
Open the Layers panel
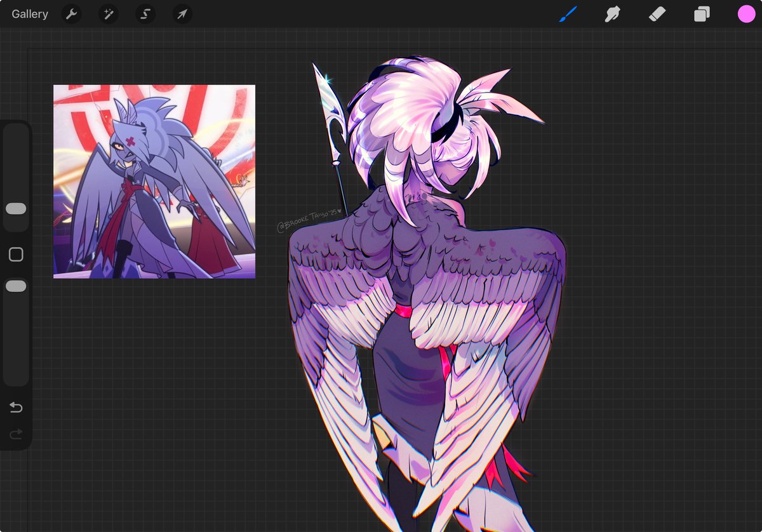tap(702, 14)
